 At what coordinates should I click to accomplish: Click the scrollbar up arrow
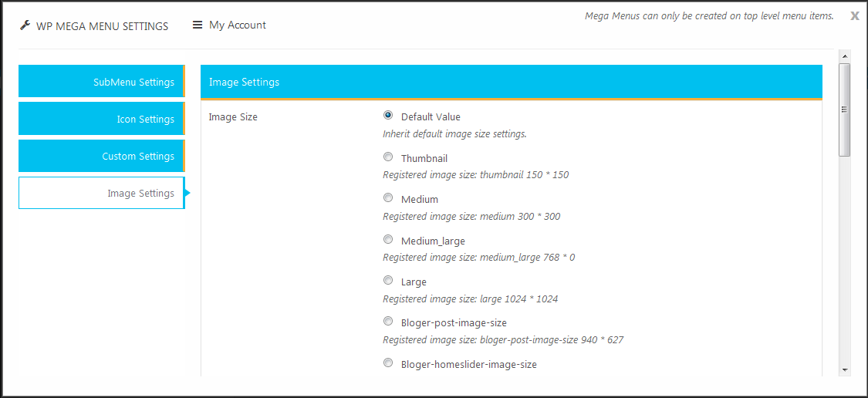[844, 56]
